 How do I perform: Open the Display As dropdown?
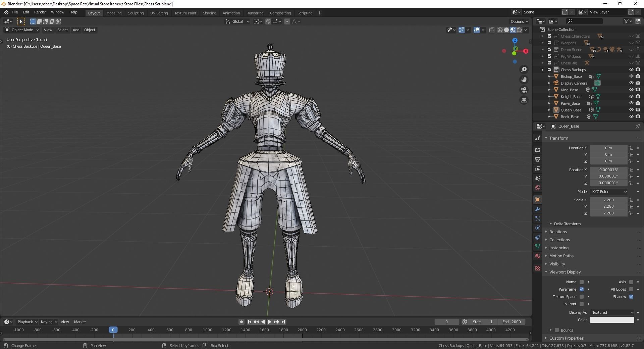[612, 312]
